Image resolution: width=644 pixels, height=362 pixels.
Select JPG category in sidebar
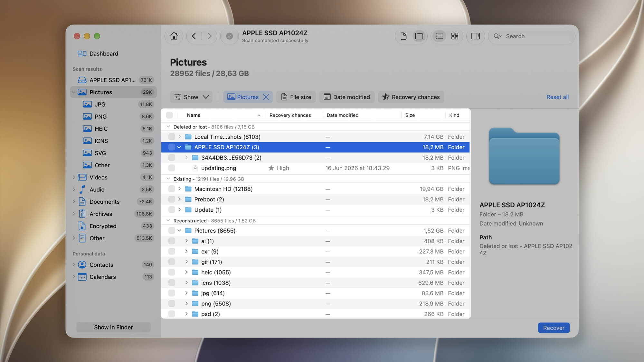click(113, 104)
